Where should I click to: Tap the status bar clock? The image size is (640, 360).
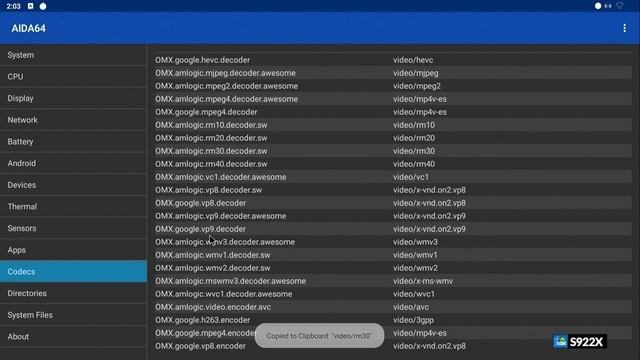click(13, 6)
